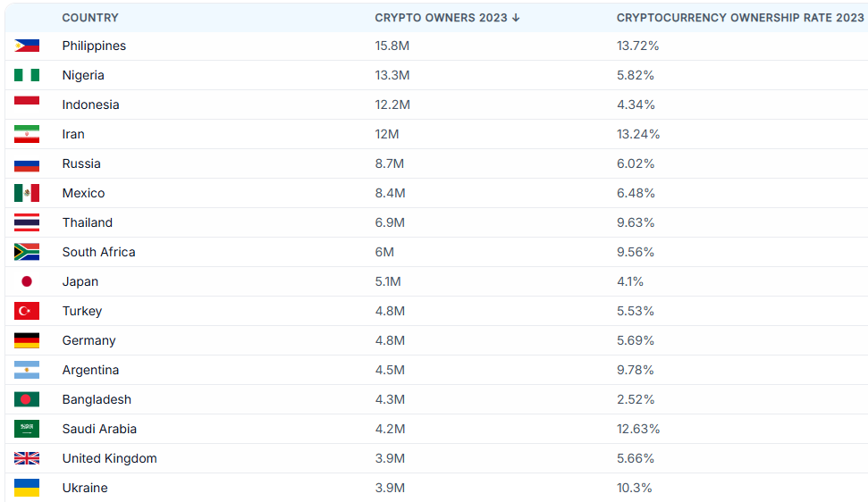Click the Nigeria flag icon
Viewport: 868px width, 502px height.
pos(27,75)
